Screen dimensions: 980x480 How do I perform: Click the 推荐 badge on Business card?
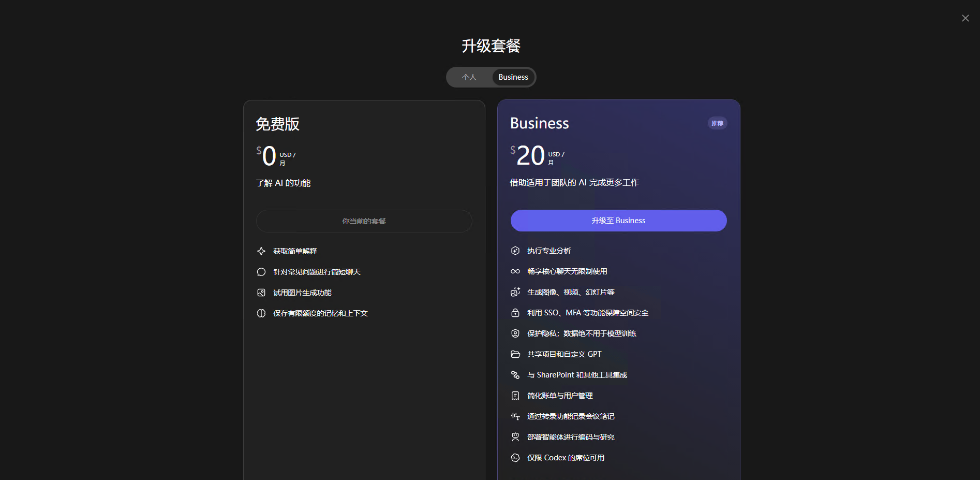point(717,123)
